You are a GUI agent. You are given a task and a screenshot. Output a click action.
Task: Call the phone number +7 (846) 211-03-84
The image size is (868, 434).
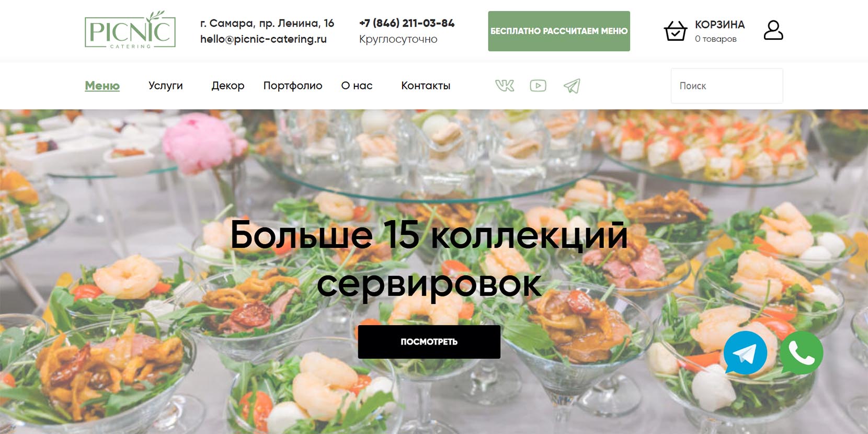[407, 23]
